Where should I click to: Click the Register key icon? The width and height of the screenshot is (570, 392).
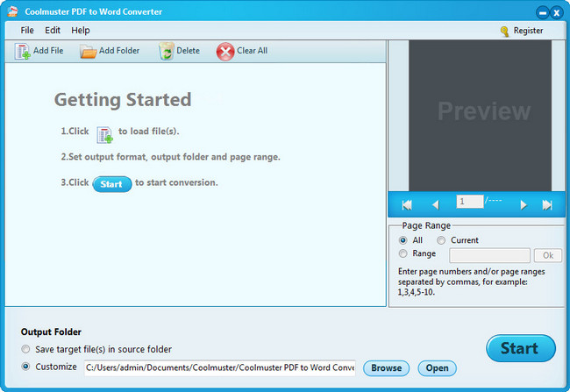pyautogui.click(x=504, y=31)
